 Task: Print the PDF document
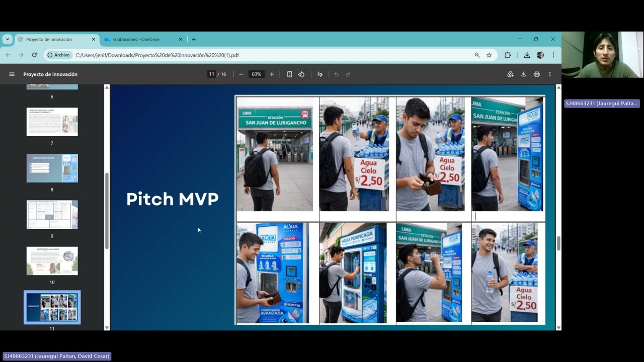pos(537,74)
